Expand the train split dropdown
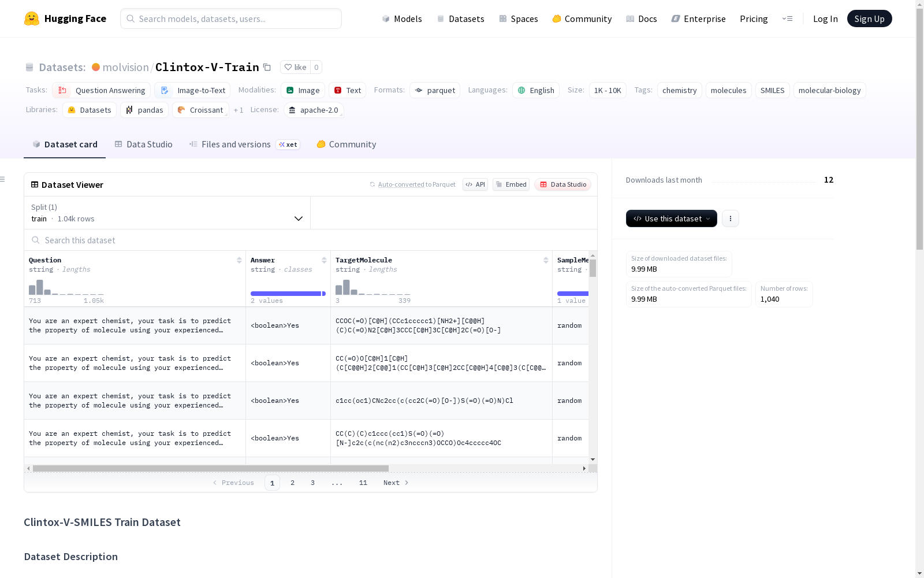The image size is (924, 578). (x=167, y=213)
